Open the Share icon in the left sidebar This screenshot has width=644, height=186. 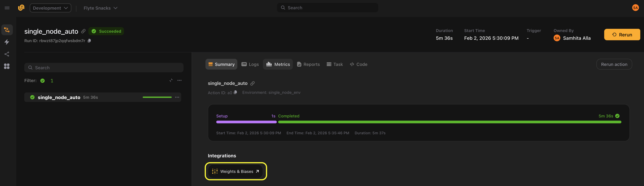coord(7,54)
